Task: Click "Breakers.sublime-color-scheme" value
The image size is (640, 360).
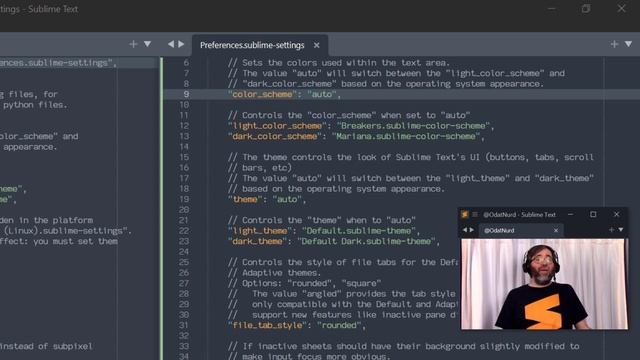Action: [x=413, y=126]
